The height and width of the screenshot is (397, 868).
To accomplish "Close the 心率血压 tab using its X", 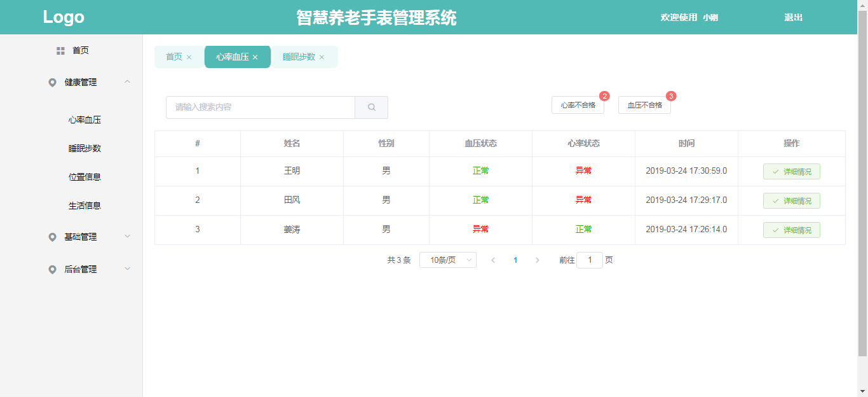I will 255,57.
